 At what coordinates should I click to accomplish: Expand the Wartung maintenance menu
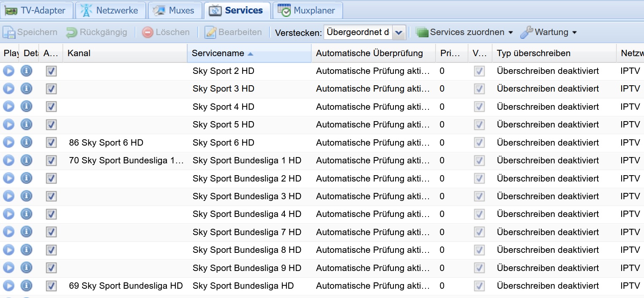548,33
